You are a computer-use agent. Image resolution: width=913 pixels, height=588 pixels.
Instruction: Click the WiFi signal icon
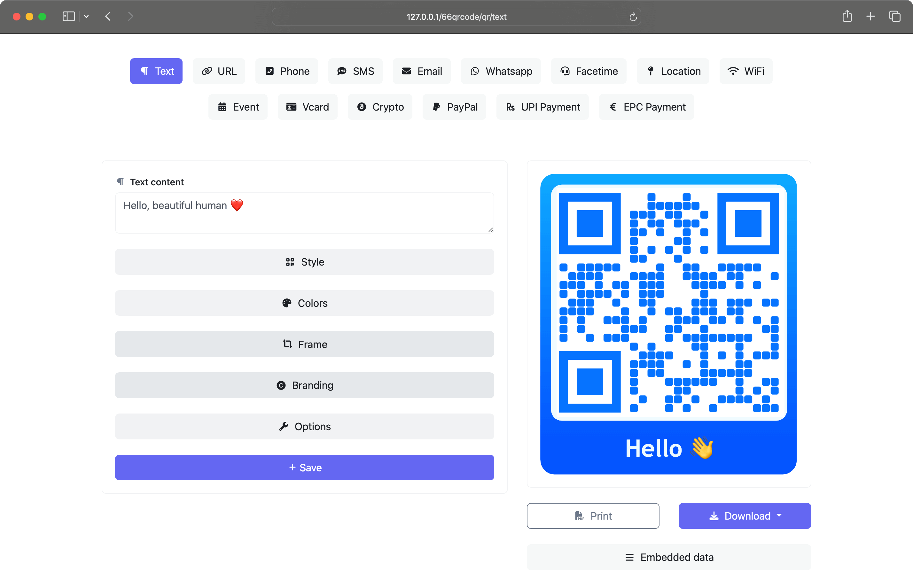point(733,71)
